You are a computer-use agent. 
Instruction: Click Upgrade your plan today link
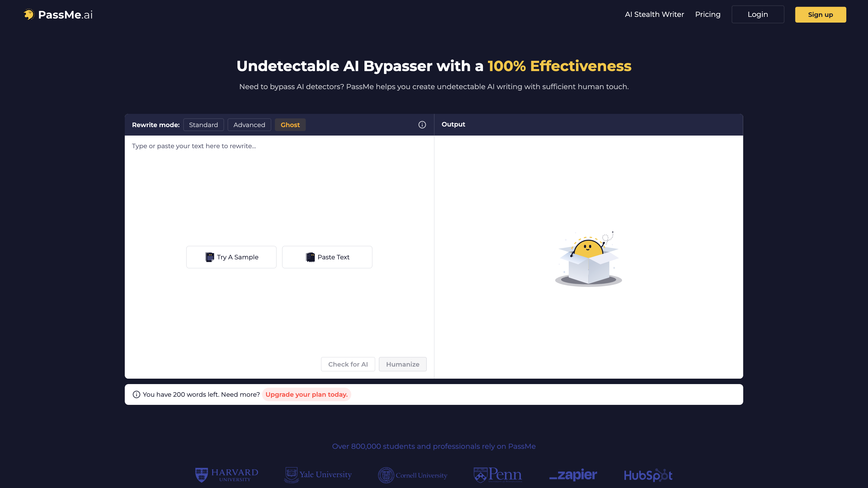(306, 394)
